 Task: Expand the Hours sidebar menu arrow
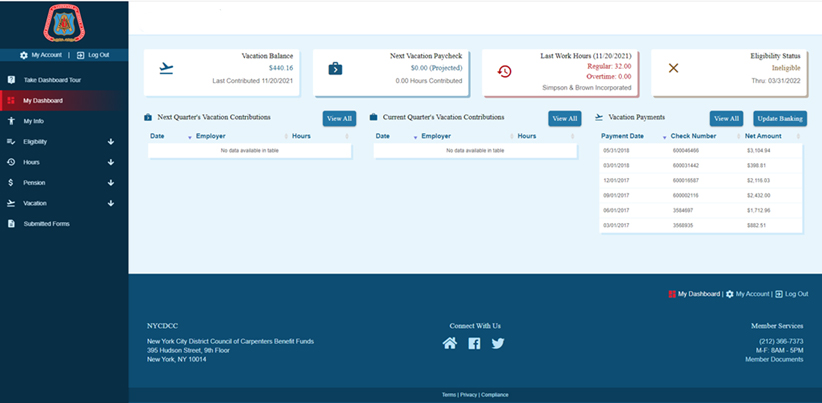pos(111,162)
